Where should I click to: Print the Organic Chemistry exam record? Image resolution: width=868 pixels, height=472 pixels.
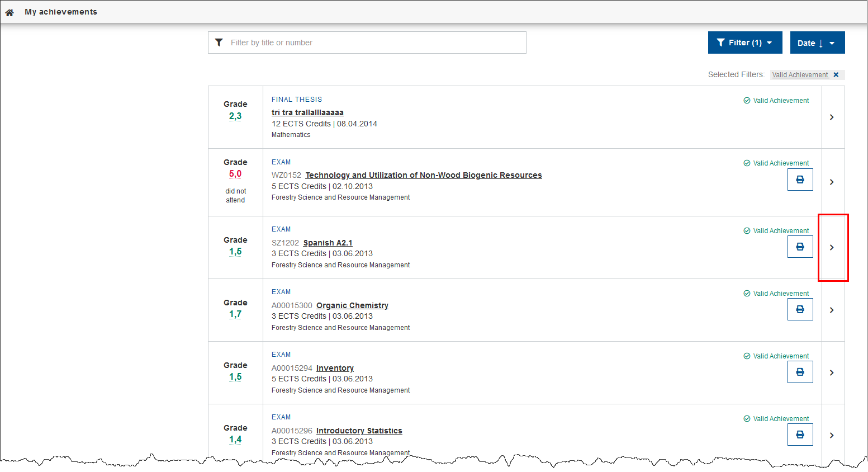800,309
